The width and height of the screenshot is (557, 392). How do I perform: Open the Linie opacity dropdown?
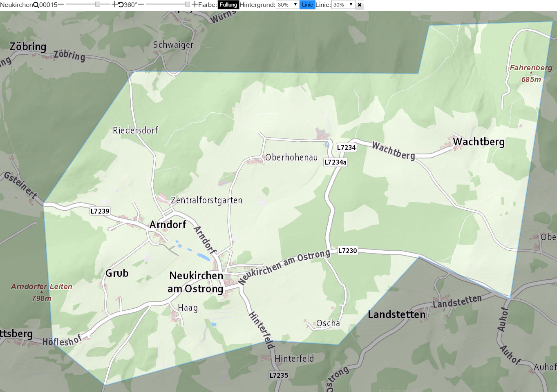point(343,5)
